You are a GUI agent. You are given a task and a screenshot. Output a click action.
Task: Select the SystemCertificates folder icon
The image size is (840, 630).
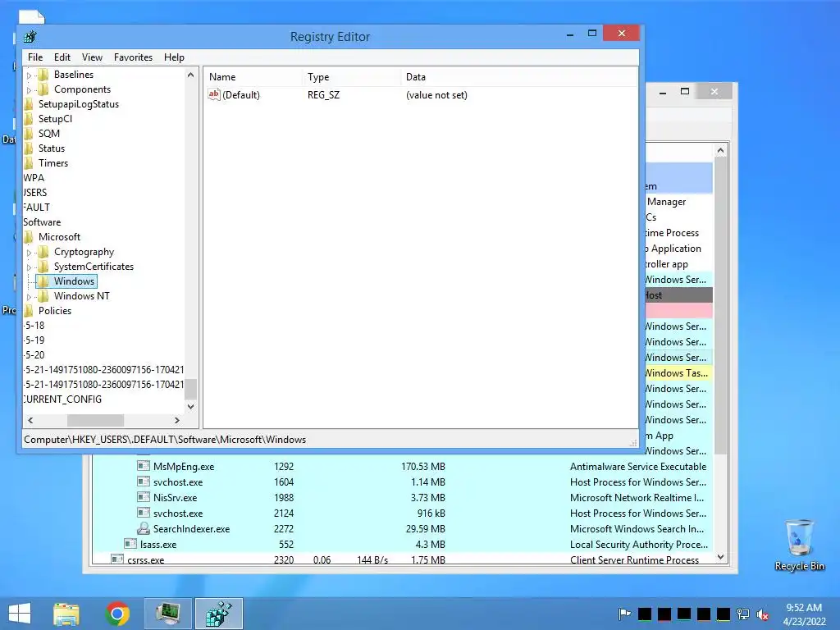43,267
